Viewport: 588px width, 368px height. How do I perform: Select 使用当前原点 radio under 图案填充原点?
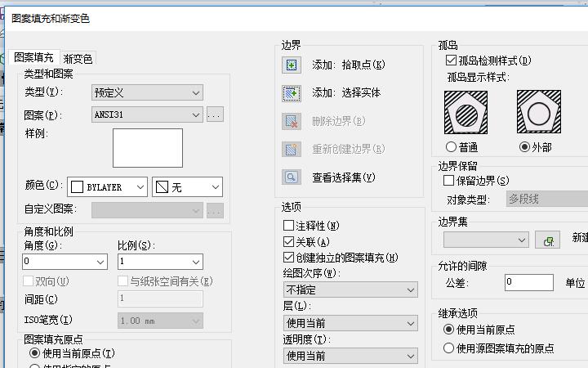pyautogui.click(x=34, y=353)
